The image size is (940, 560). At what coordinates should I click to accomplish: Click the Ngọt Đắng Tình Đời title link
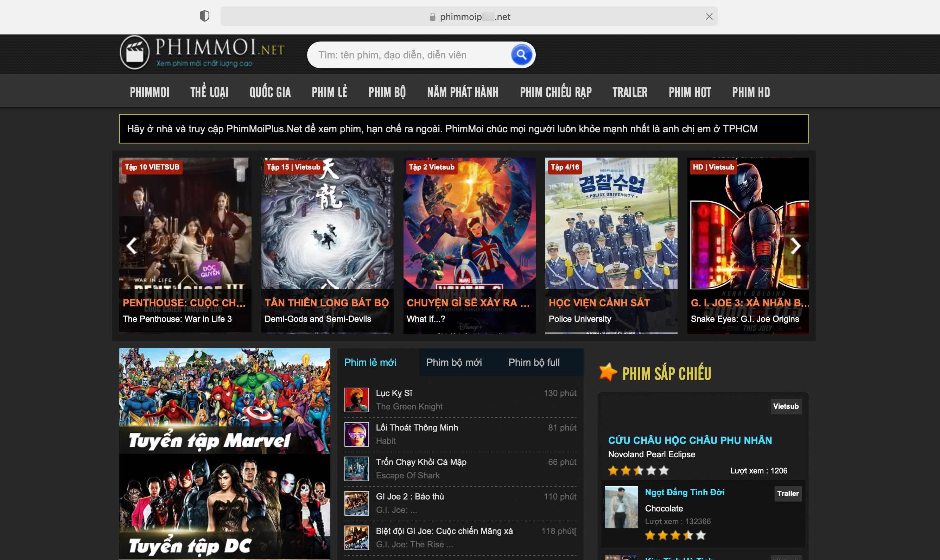click(x=685, y=492)
